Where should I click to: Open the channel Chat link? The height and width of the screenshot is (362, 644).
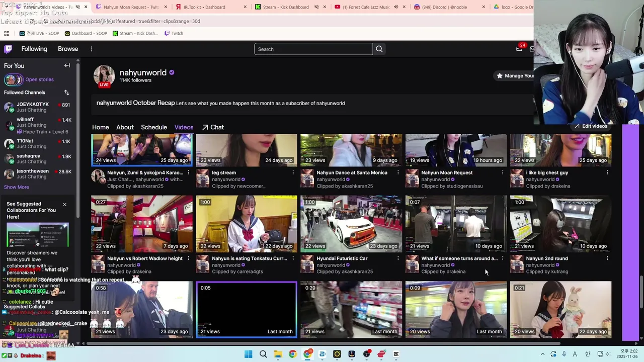[213, 127]
